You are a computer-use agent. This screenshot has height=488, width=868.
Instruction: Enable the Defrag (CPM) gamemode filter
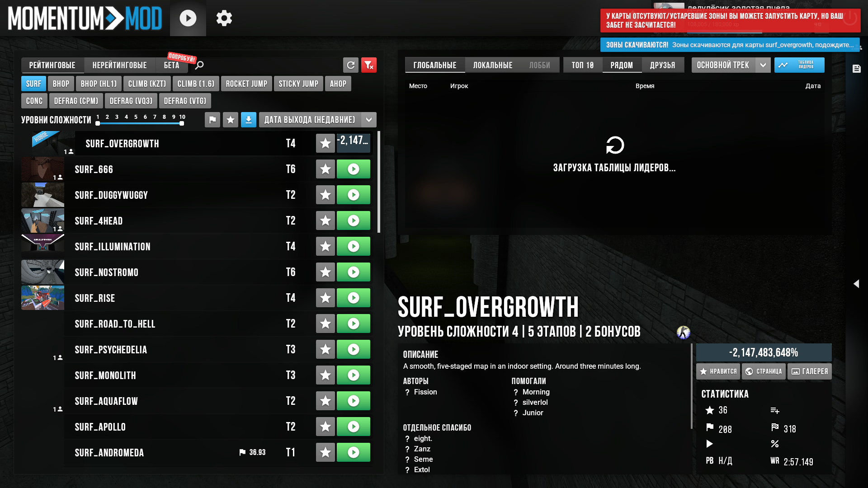[x=76, y=101]
